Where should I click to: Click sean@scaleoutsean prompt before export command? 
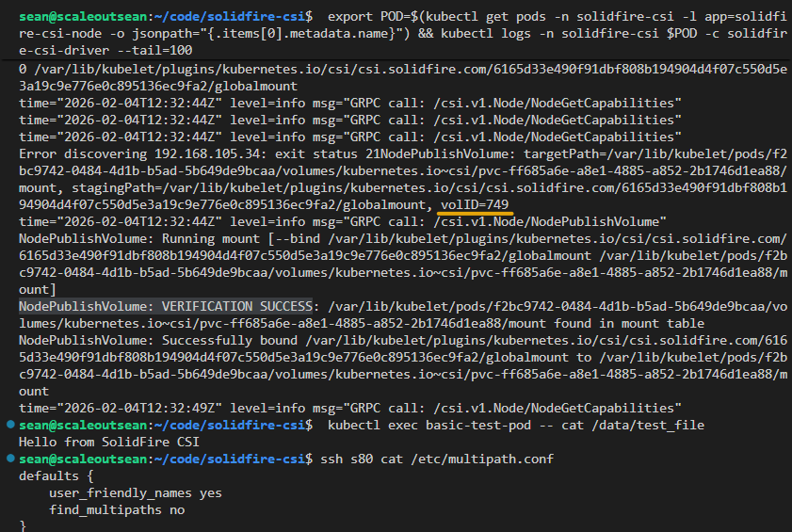[83, 17]
